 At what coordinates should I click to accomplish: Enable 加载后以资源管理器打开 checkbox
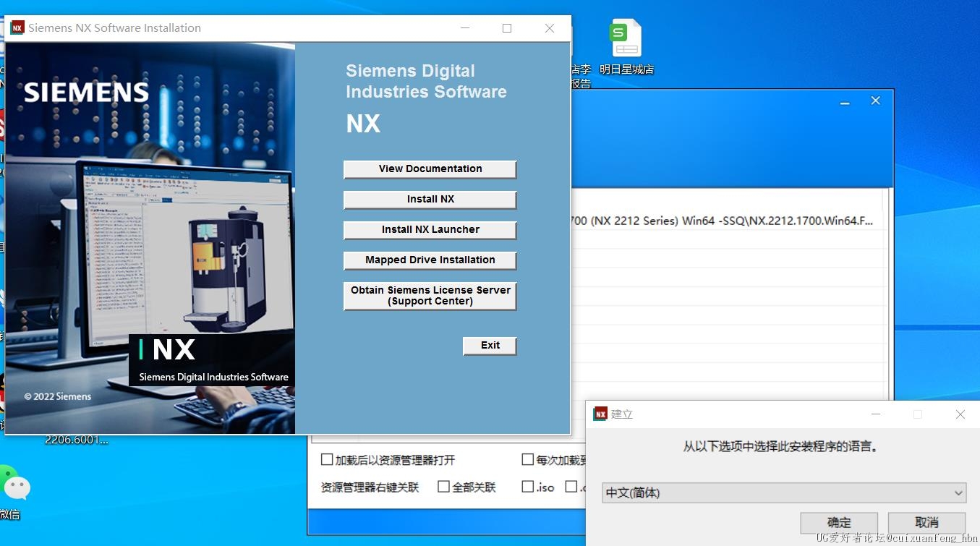coord(327,460)
